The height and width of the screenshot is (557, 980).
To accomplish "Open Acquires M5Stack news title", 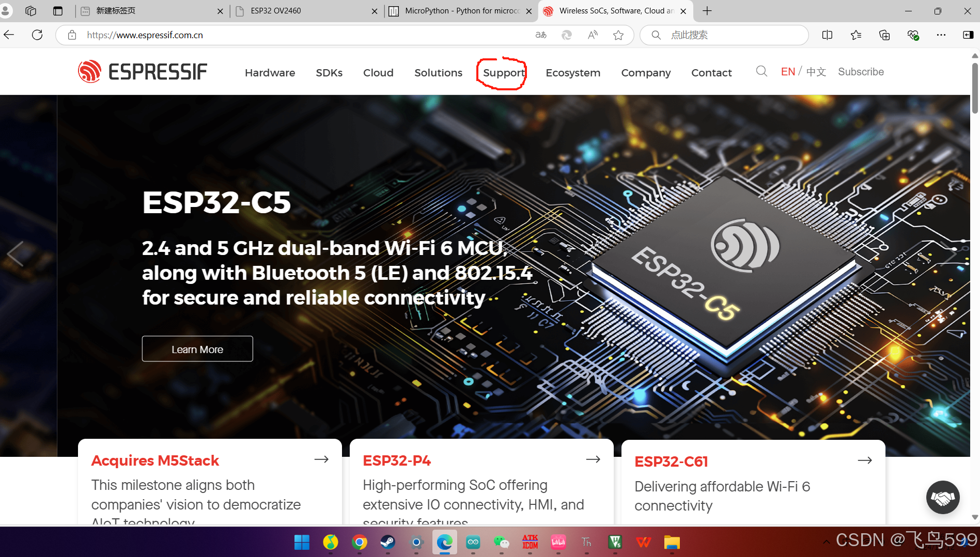I will [x=155, y=460].
